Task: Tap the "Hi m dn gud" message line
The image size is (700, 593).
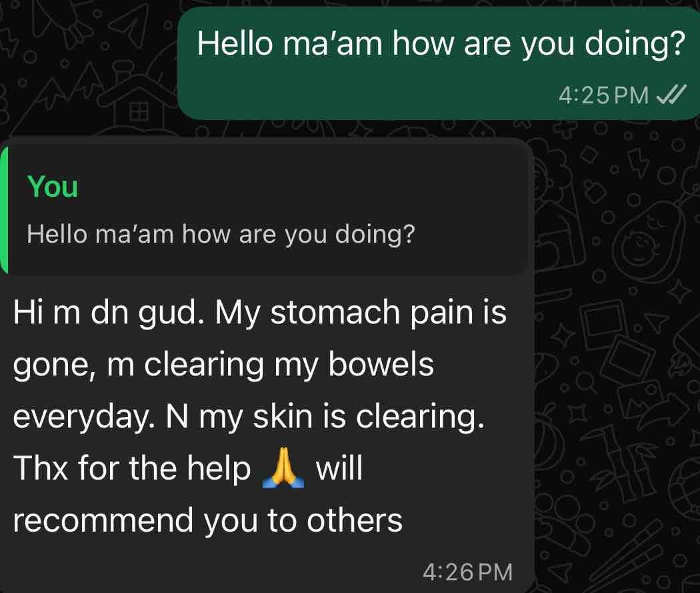Action: (260, 313)
